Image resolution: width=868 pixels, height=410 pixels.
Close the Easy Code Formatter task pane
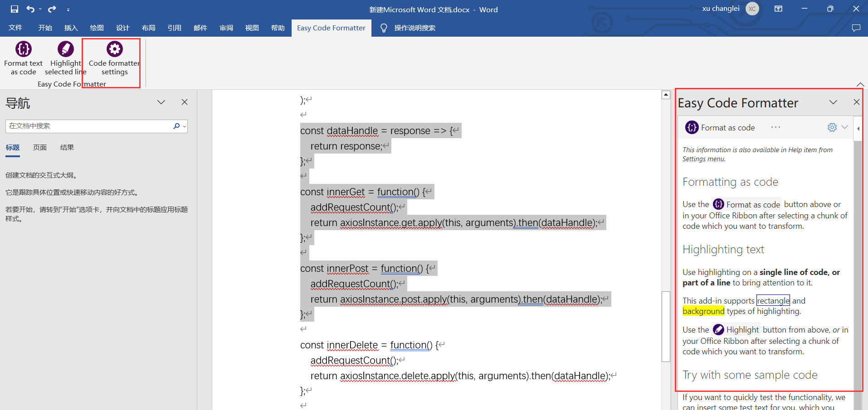point(856,102)
